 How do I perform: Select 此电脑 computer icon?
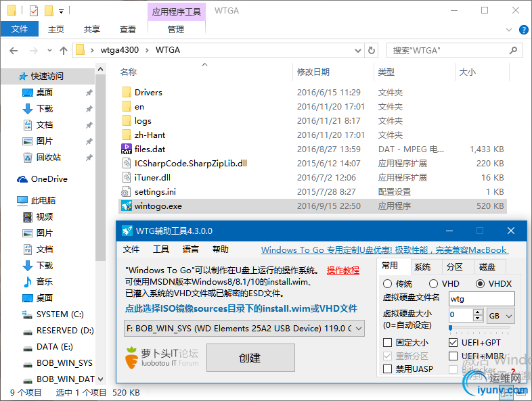[x=22, y=201]
